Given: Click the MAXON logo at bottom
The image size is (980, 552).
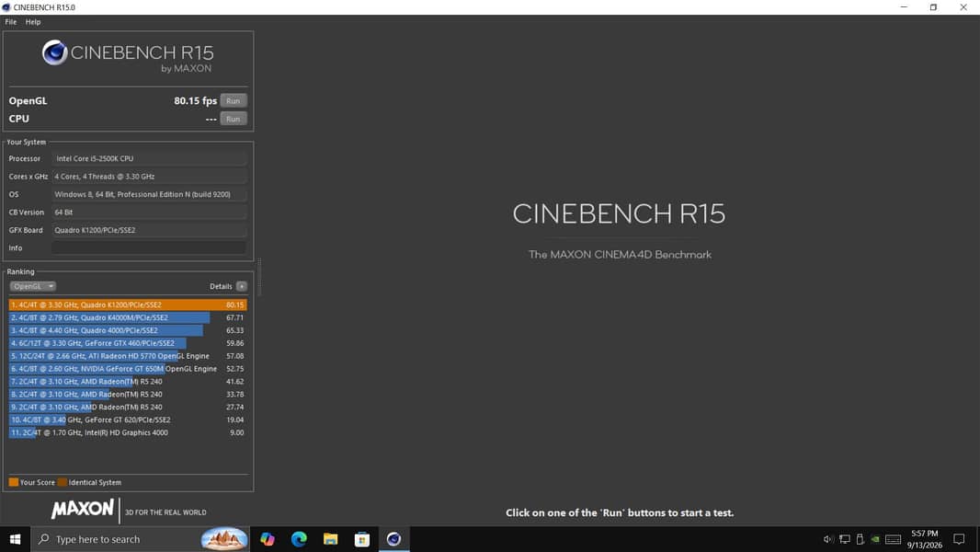Looking at the screenshot, I should tap(83, 509).
